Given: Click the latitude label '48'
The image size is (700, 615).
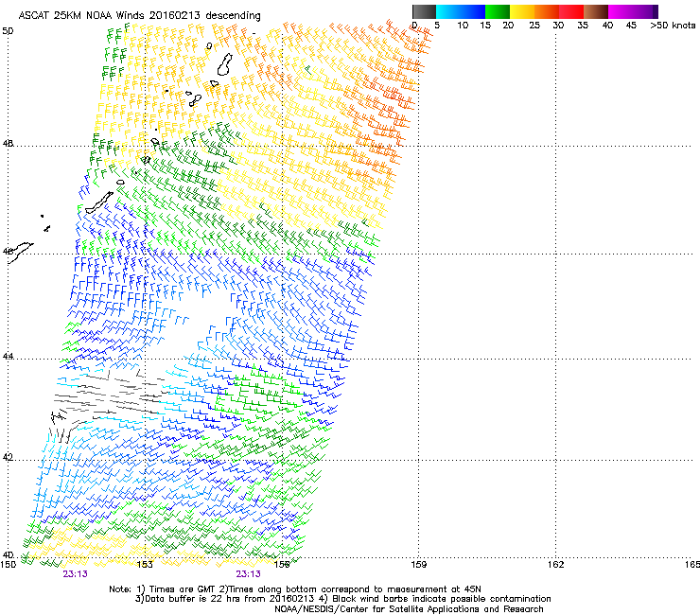Looking at the screenshot, I should (8, 144).
